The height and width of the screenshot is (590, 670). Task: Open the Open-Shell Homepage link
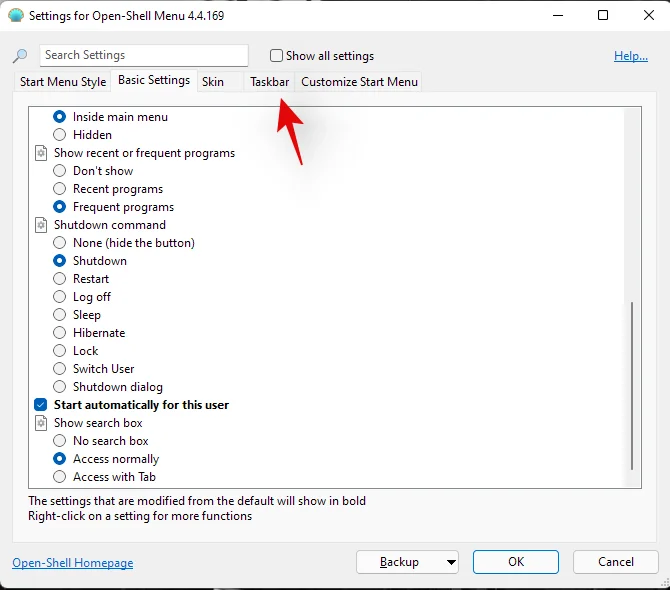click(73, 563)
